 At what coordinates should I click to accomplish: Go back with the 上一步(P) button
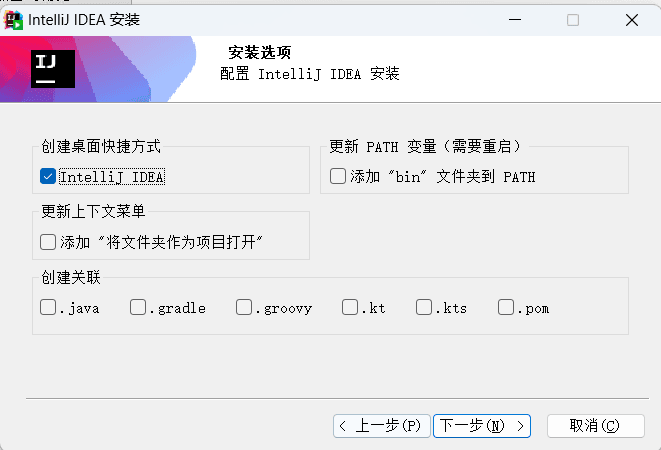(x=383, y=425)
